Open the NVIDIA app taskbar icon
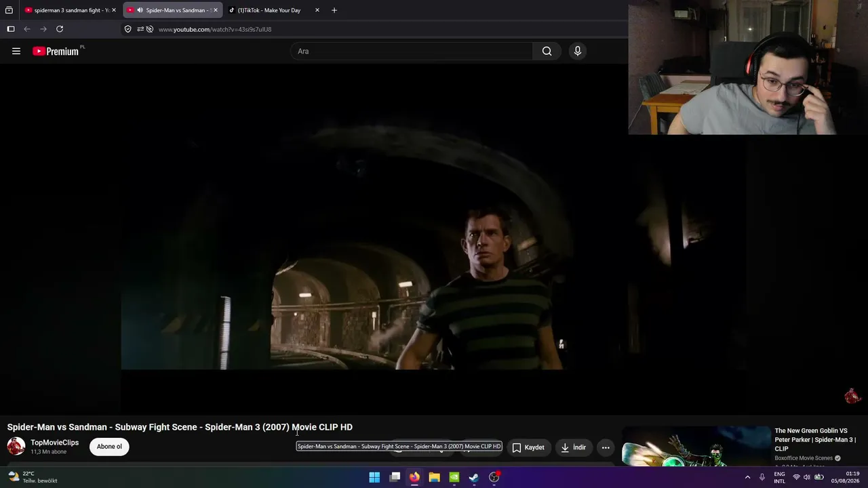Viewport: 868px width, 488px height. 454,477
